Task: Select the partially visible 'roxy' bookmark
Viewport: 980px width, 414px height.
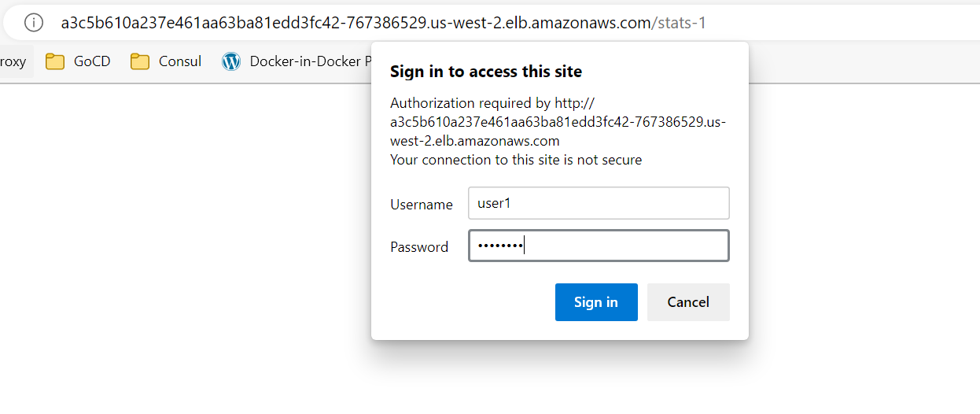Action: point(13,61)
